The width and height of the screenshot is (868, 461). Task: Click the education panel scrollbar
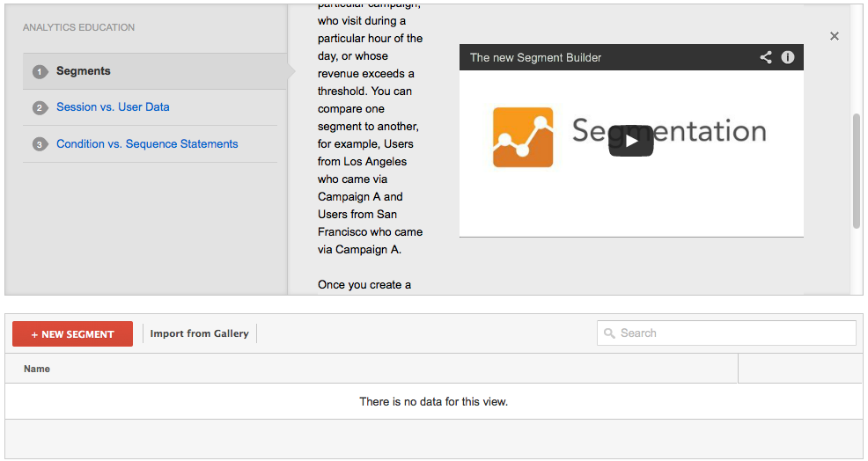point(857,171)
